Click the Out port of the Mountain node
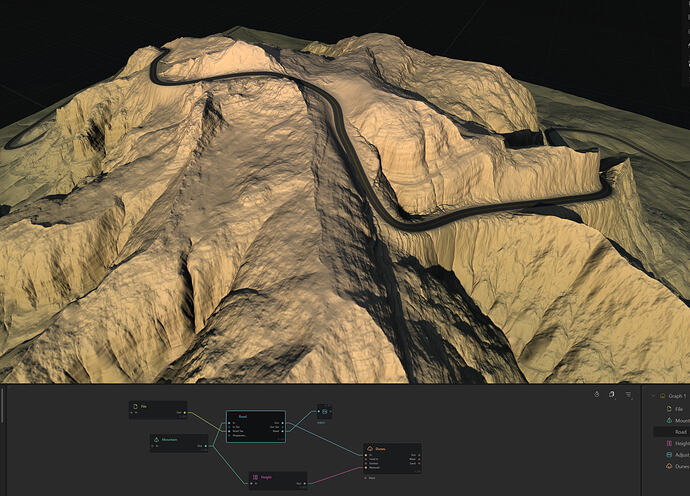This screenshot has height=496, width=690. [x=206, y=446]
